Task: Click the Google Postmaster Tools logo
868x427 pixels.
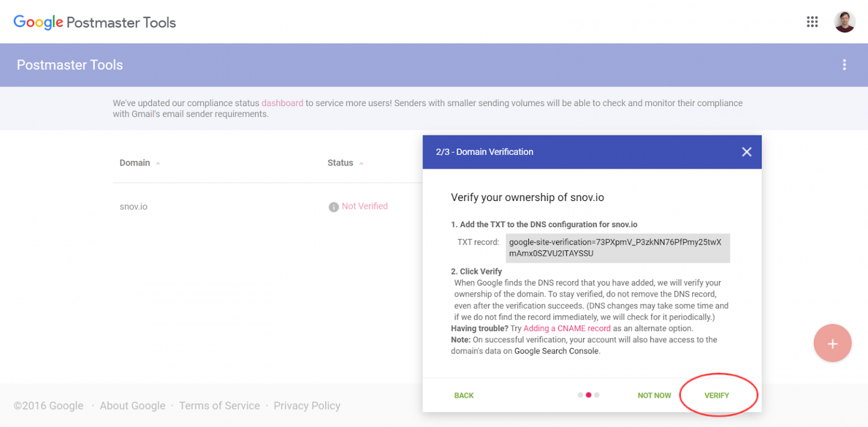Action: (x=95, y=23)
